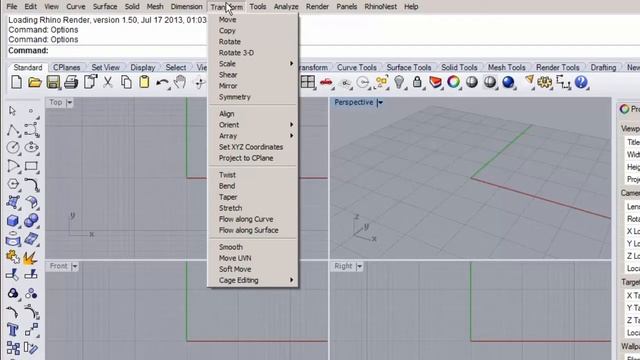Click the Undo arrow icon
This screenshot has width=640, height=360.
click(x=162, y=83)
